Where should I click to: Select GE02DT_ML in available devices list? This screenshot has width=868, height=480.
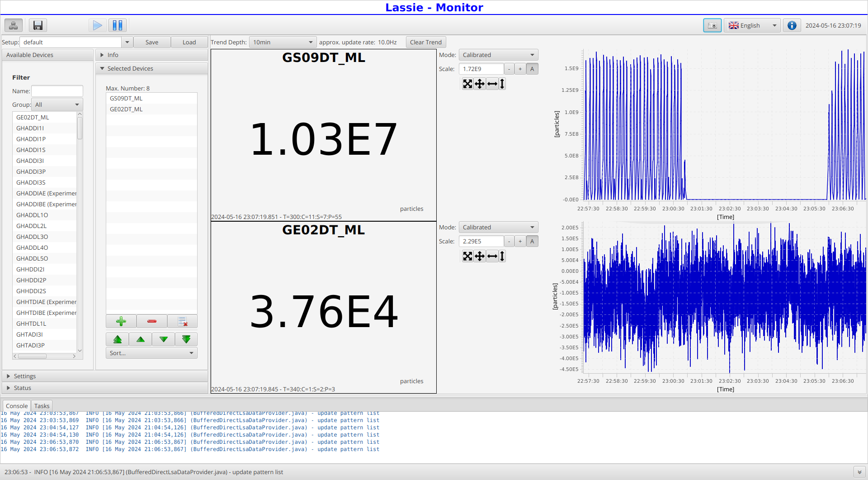[x=45, y=117]
